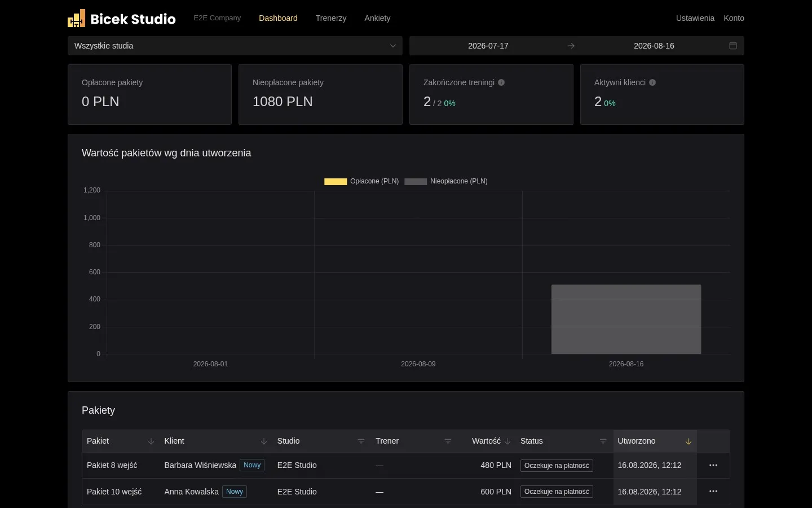Go to the Trenerzy tab
The image size is (812, 508).
(331, 18)
